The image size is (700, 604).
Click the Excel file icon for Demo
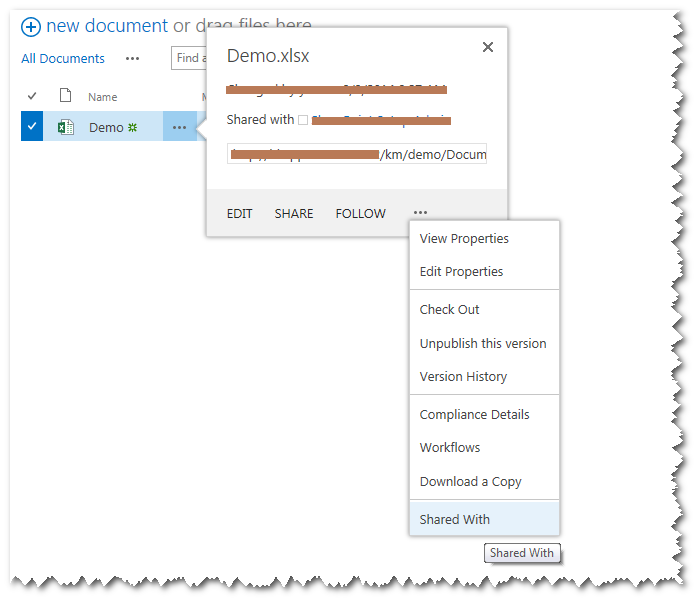(66, 127)
